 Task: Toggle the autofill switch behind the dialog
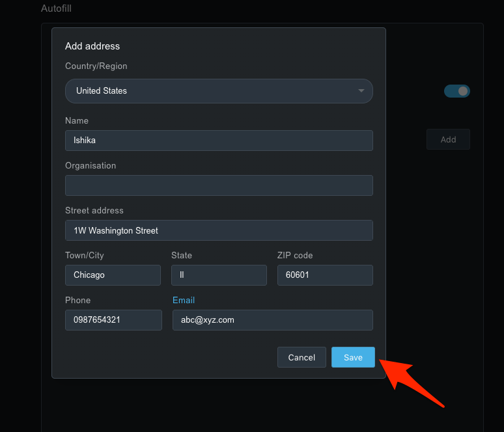point(457,91)
